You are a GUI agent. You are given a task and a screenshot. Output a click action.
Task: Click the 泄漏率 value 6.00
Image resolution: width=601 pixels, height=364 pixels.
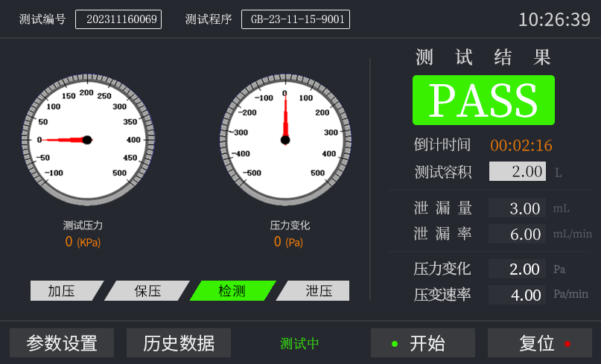518,234
